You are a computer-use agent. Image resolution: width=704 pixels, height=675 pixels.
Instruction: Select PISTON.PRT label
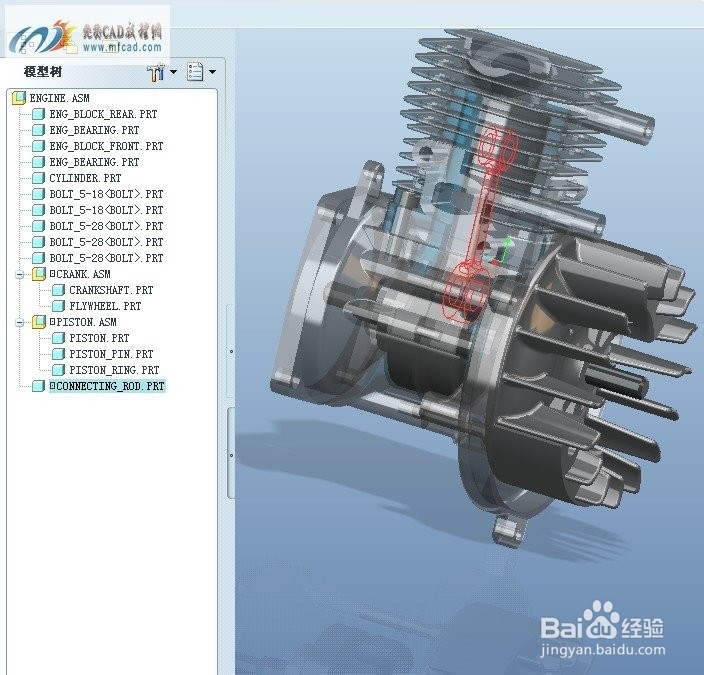(99, 338)
